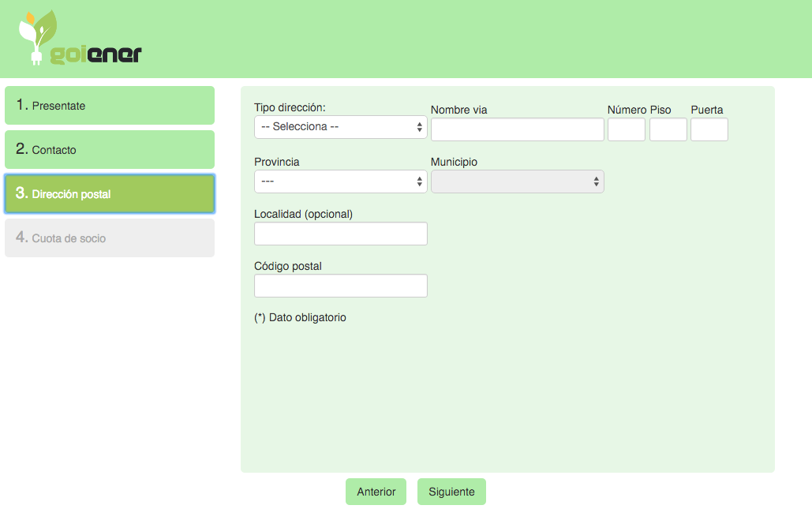The width and height of the screenshot is (812, 524).
Task: Open the Municipio dropdown
Action: point(517,182)
